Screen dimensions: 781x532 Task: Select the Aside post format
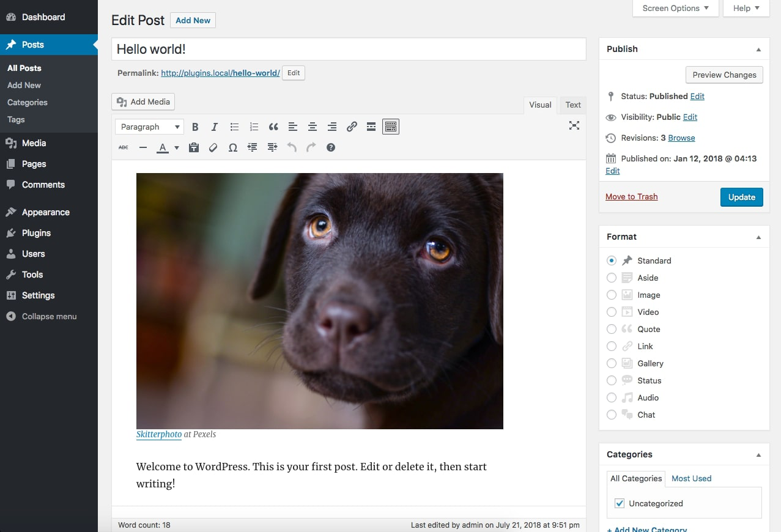click(x=612, y=278)
